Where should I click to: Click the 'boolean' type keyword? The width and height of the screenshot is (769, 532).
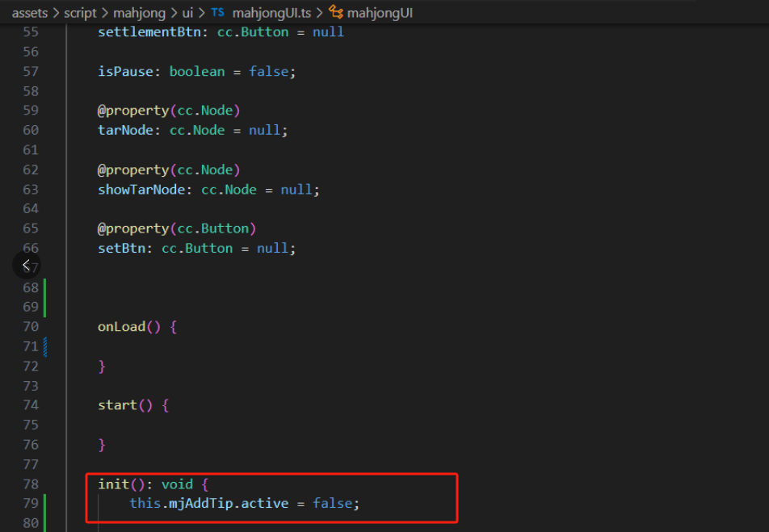[197, 72]
